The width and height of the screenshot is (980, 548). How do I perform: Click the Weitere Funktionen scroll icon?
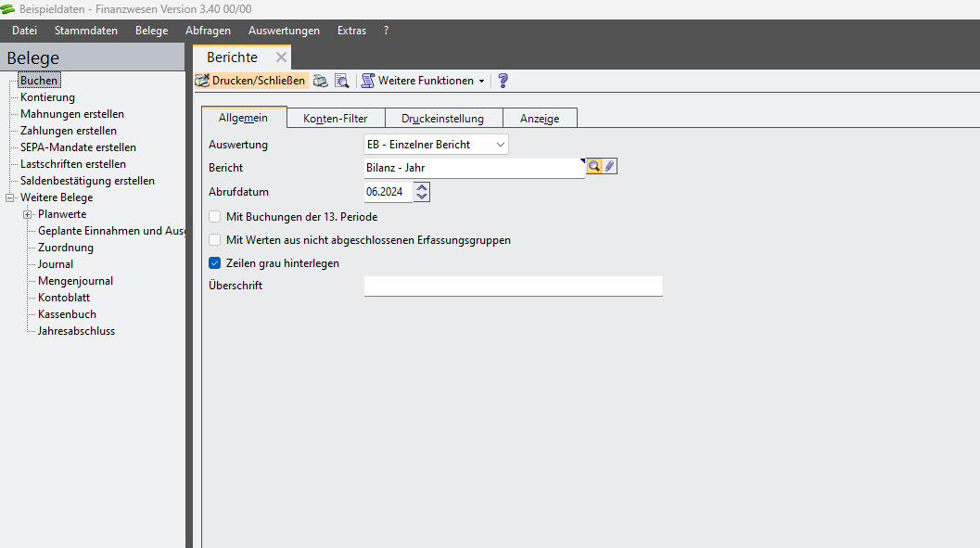click(368, 82)
